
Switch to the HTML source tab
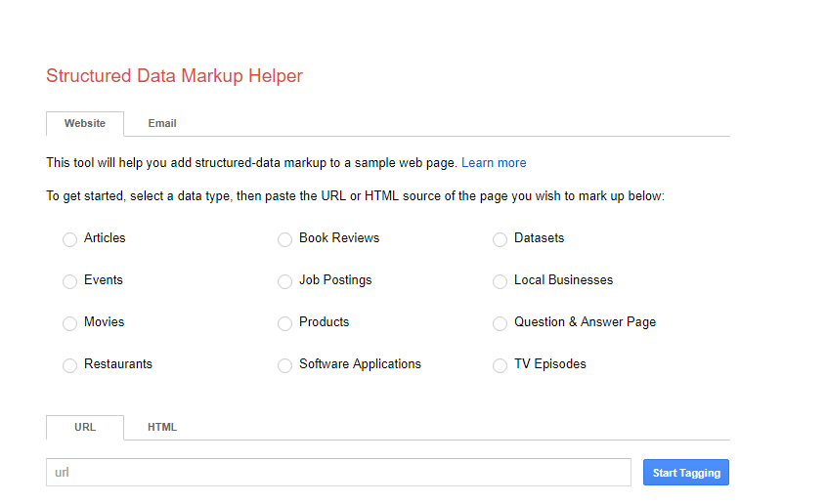pyautogui.click(x=162, y=427)
